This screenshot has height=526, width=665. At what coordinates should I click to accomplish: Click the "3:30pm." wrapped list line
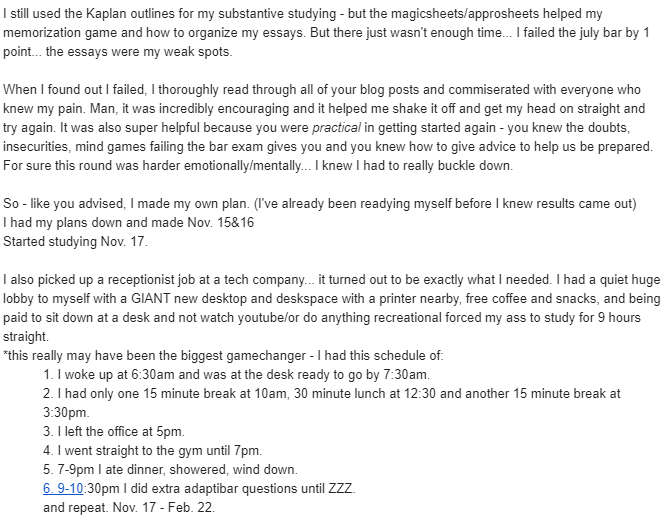coord(66,412)
